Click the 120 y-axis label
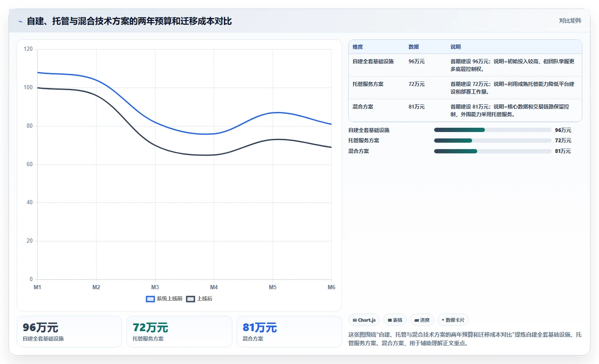This screenshot has height=364, width=599. pyautogui.click(x=28, y=49)
